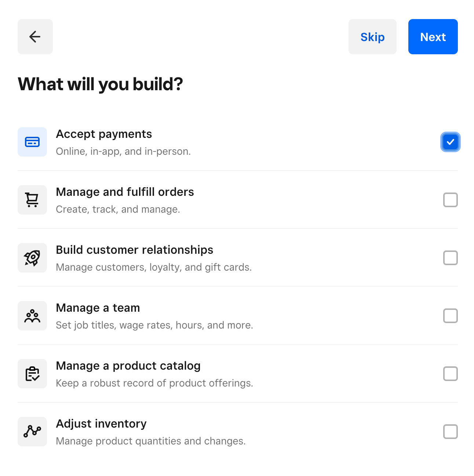This screenshot has width=474, height=476.
Task: Uncheck the Accept payments checkbox
Action: click(450, 142)
